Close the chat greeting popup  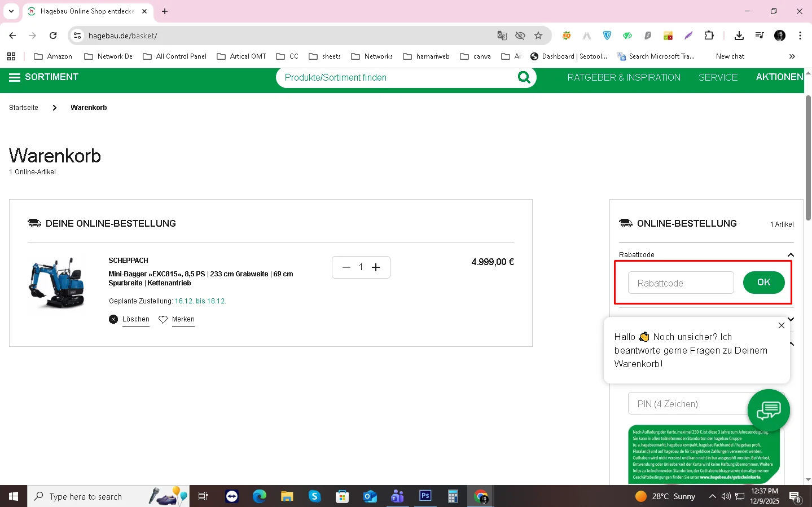[781, 325]
